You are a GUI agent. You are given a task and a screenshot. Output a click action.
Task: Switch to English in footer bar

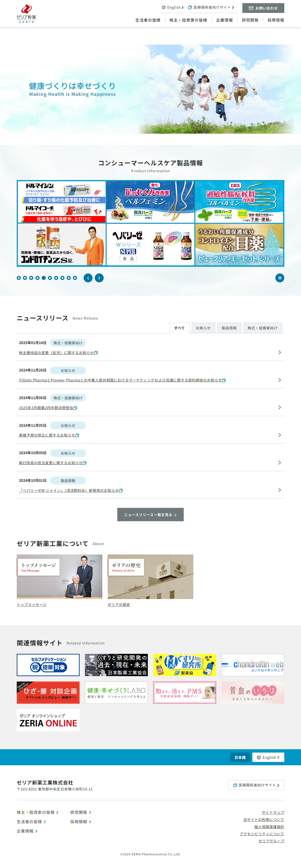[268, 757]
